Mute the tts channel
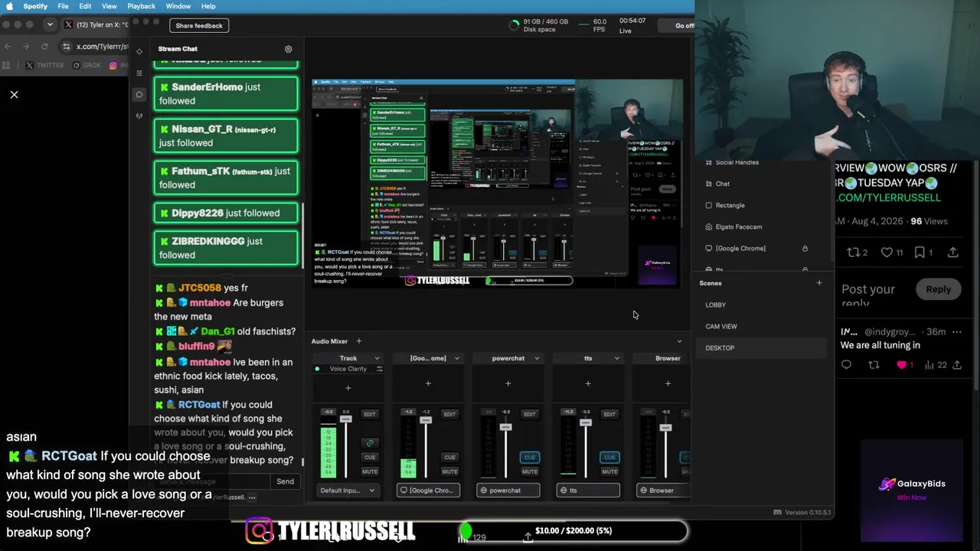980x551 pixels. (609, 471)
